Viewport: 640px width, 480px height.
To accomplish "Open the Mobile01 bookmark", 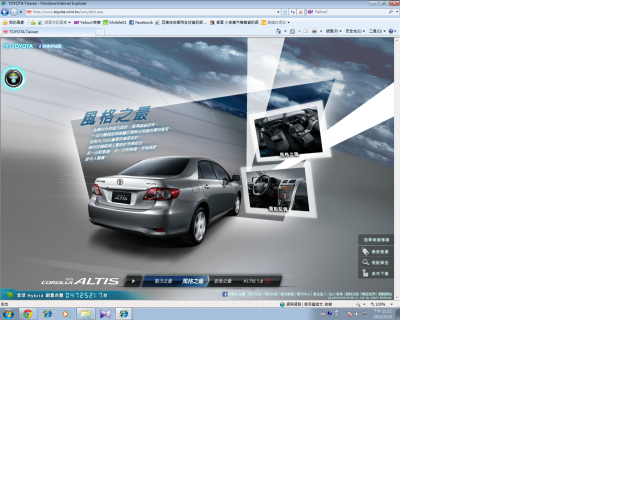I will pos(115,22).
